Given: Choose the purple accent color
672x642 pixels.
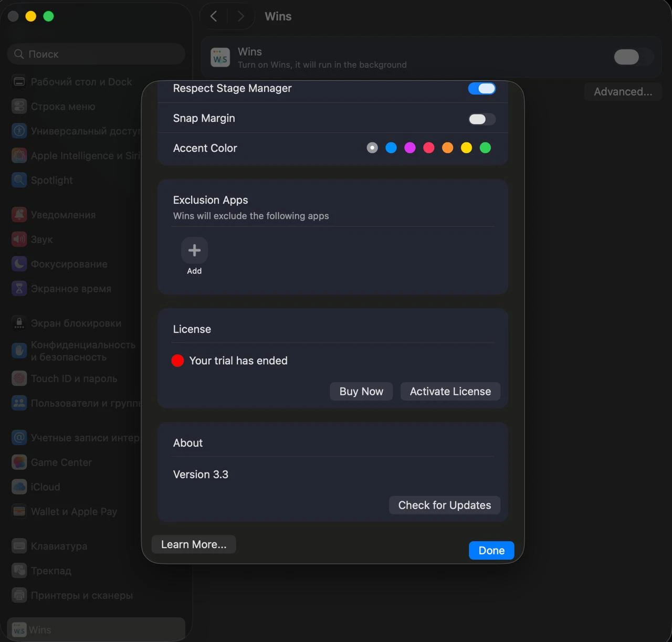Looking at the screenshot, I should tap(410, 148).
